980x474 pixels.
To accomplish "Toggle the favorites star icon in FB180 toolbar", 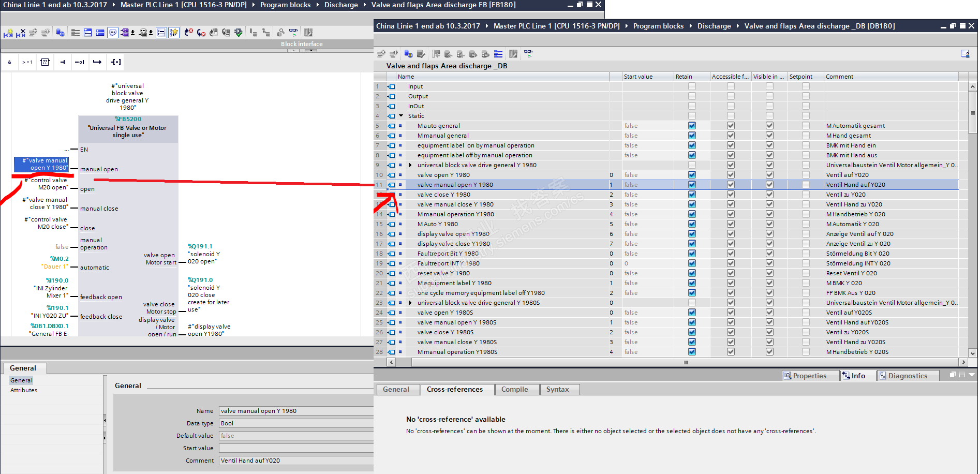I will point(173,33).
